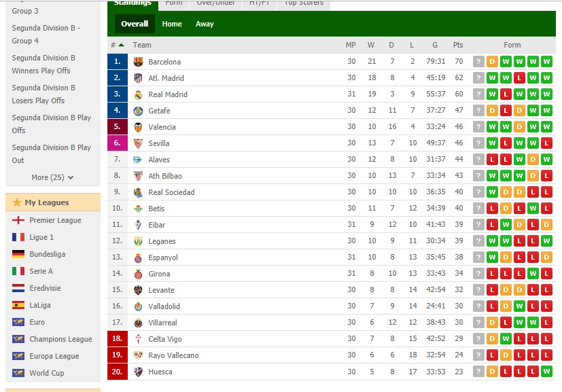Image resolution: width=562 pixels, height=392 pixels.
Task: Select the Overall standings tab
Action: click(135, 24)
